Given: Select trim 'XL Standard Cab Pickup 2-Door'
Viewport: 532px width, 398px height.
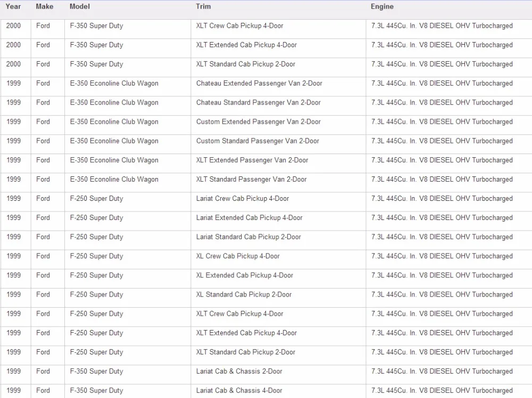Looking at the screenshot, I should [x=244, y=294].
